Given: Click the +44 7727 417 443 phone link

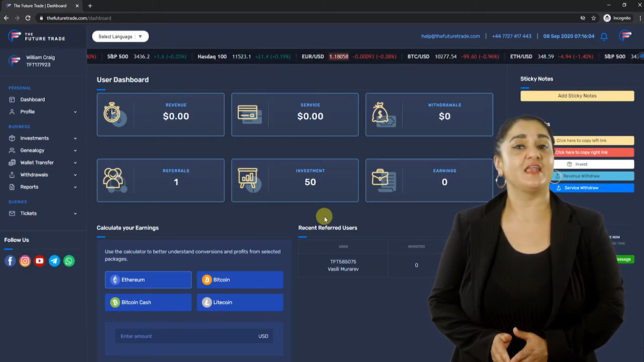Looking at the screenshot, I should click(x=512, y=36).
